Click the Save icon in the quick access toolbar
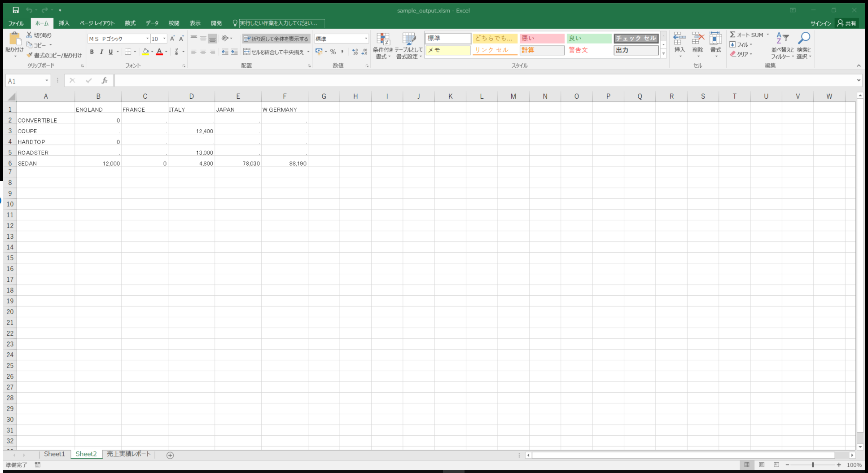Image resolution: width=868 pixels, height=473 pixels. tap(16, 10)
